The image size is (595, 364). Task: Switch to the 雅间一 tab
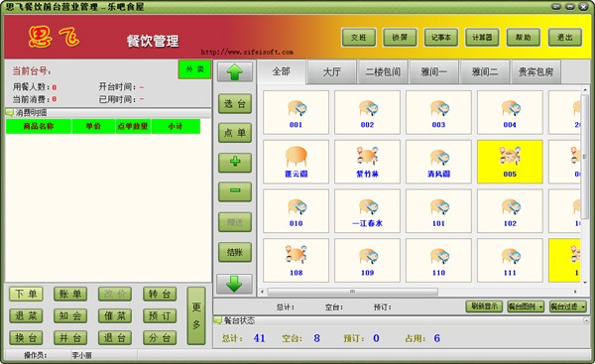pyautogui.click(x=433, y=71)
